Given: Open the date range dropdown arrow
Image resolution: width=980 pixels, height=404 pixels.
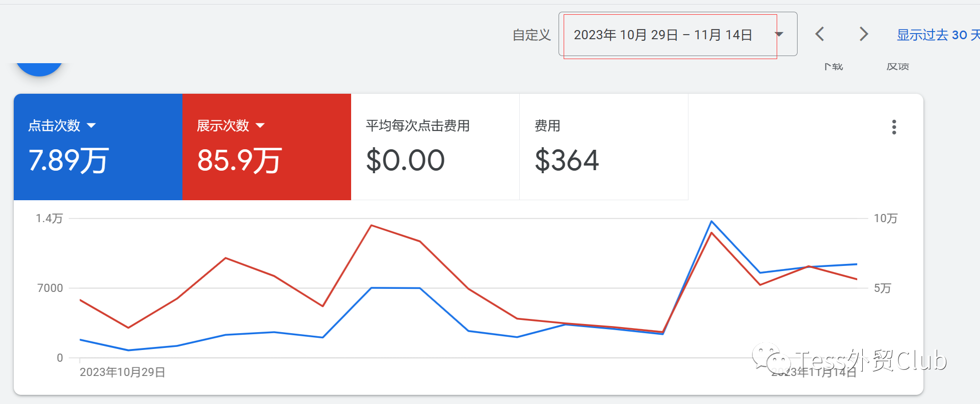Looking at the screenshot, I should point(779,34).
